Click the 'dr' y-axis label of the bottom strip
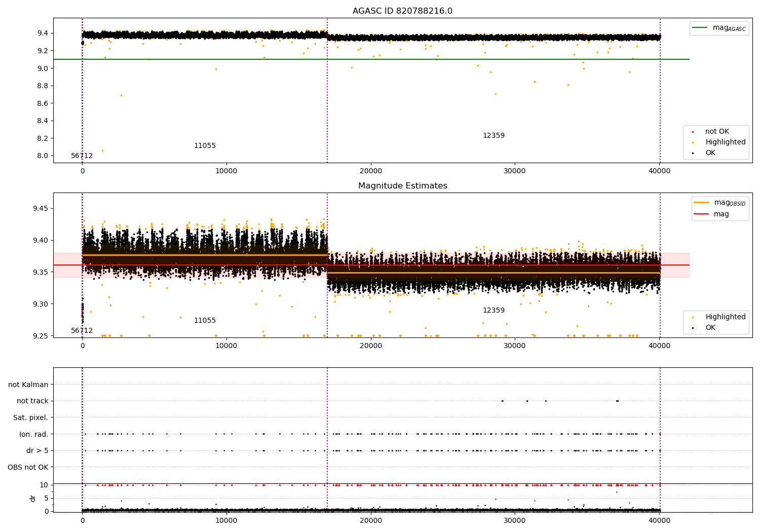The image size is (760, 532). [x=33, y=498]
